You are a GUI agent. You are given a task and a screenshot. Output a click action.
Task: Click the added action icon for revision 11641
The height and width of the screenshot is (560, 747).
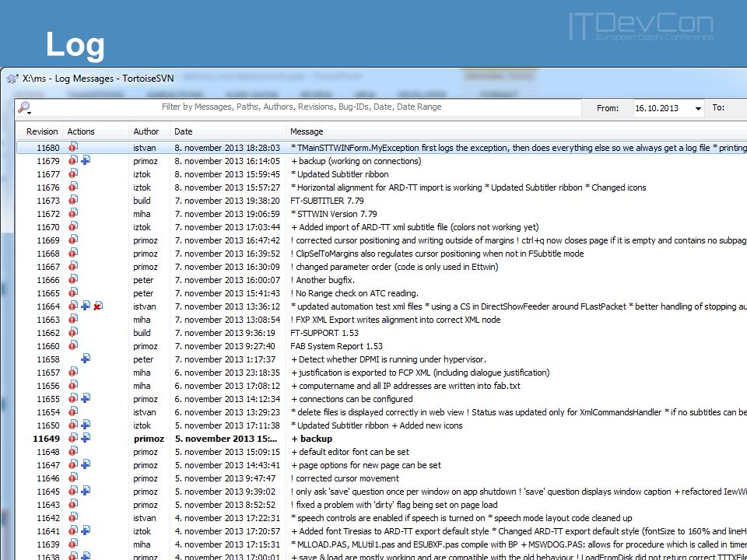[86, 531]
